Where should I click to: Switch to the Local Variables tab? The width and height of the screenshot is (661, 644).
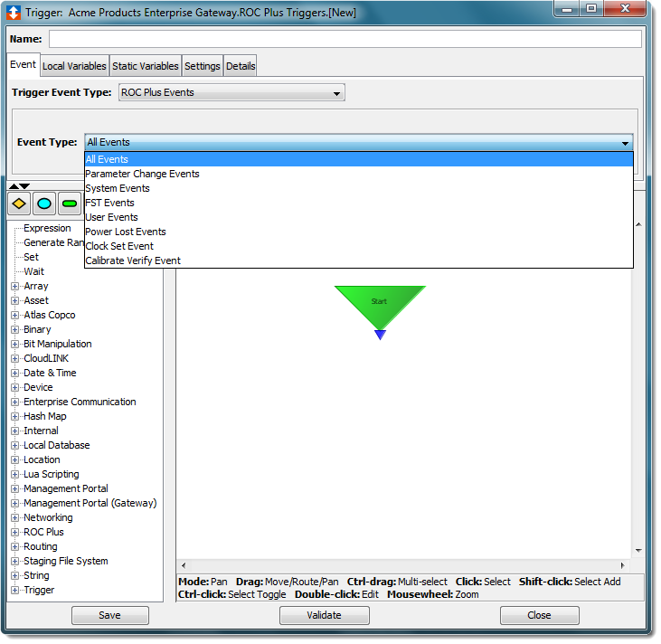74,66
